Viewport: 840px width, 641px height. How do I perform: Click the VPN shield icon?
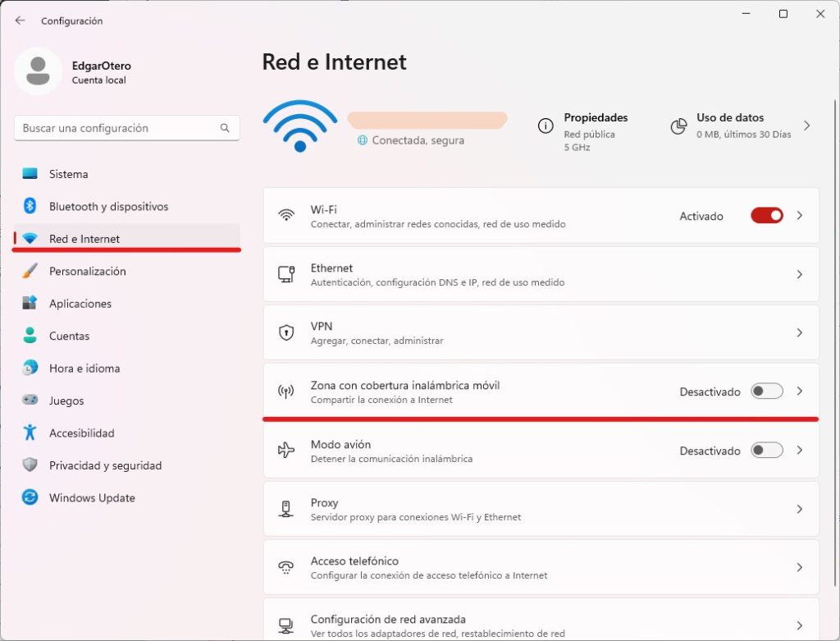pyautogui.click(x=286, y=332)
